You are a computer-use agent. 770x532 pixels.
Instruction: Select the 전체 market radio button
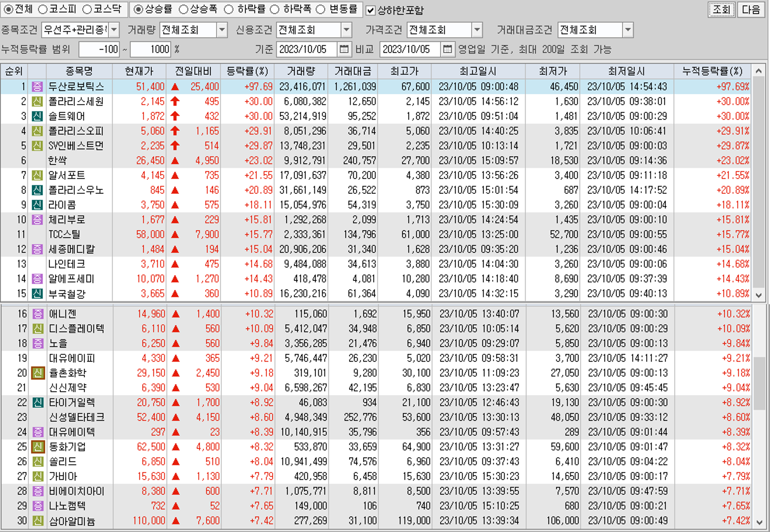tap(8, 9)
